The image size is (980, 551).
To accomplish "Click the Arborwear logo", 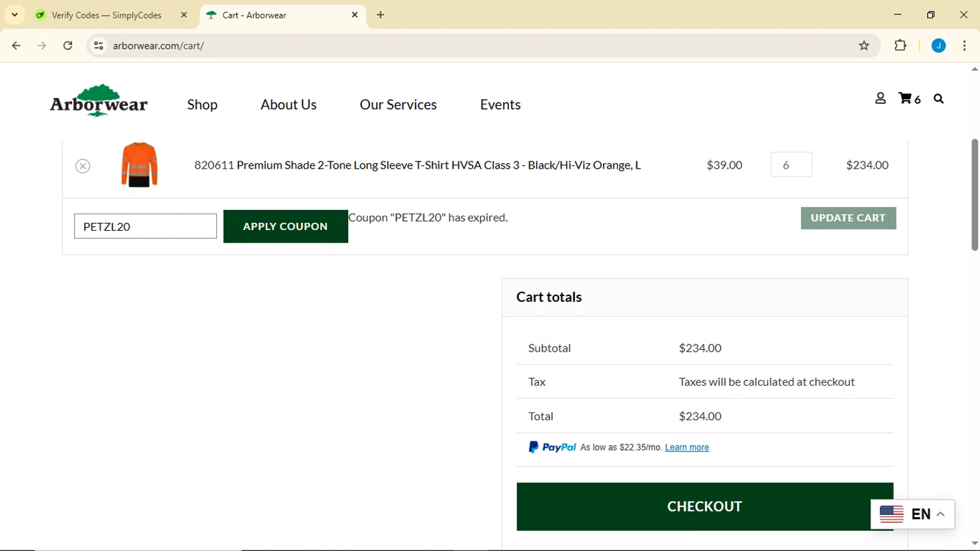I will tap(99, 101).
